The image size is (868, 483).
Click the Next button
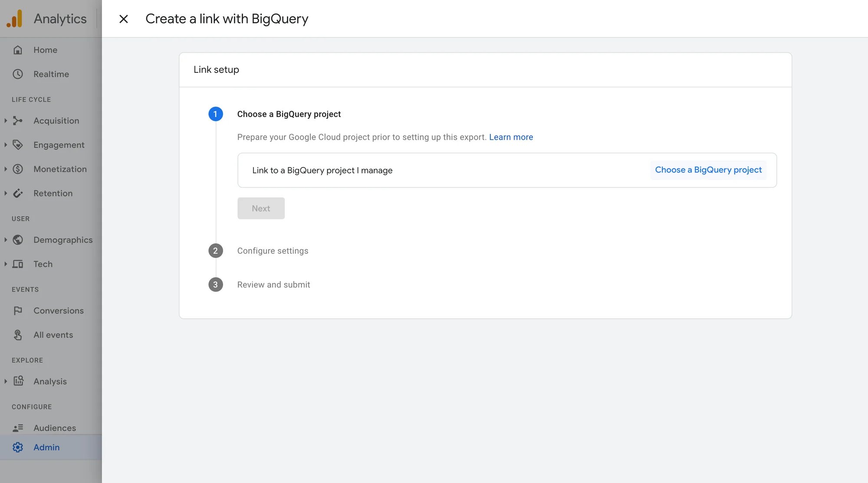click(x=261, y=208)
